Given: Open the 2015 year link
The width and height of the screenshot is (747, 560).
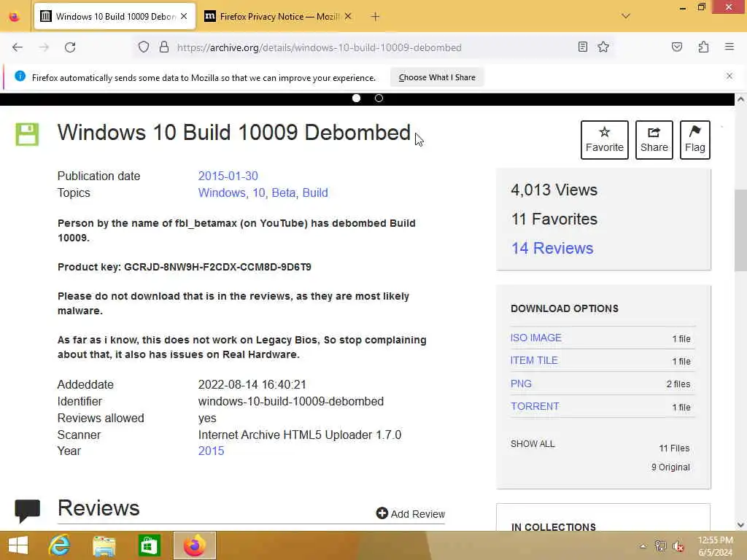Looking at the screenshot, I should 211,451.
